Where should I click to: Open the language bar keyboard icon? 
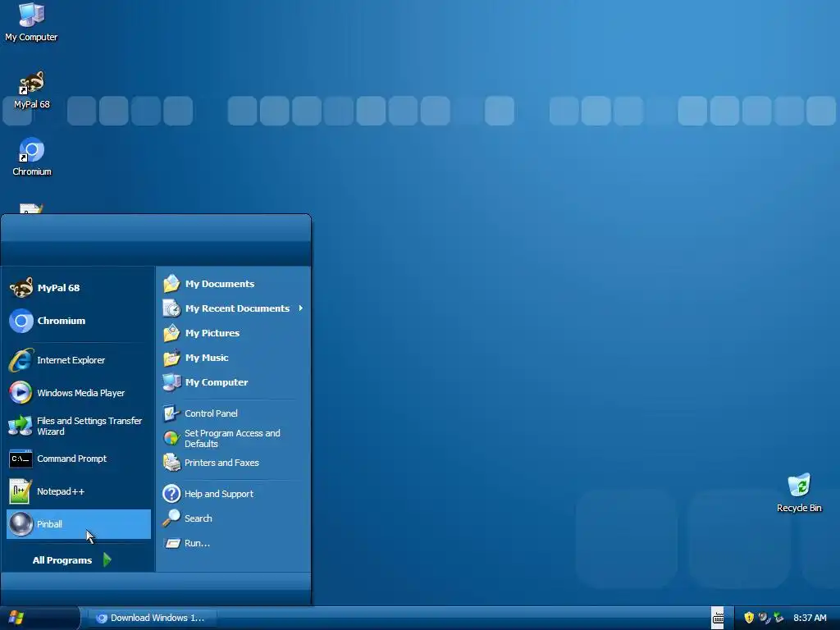[718, 619]
